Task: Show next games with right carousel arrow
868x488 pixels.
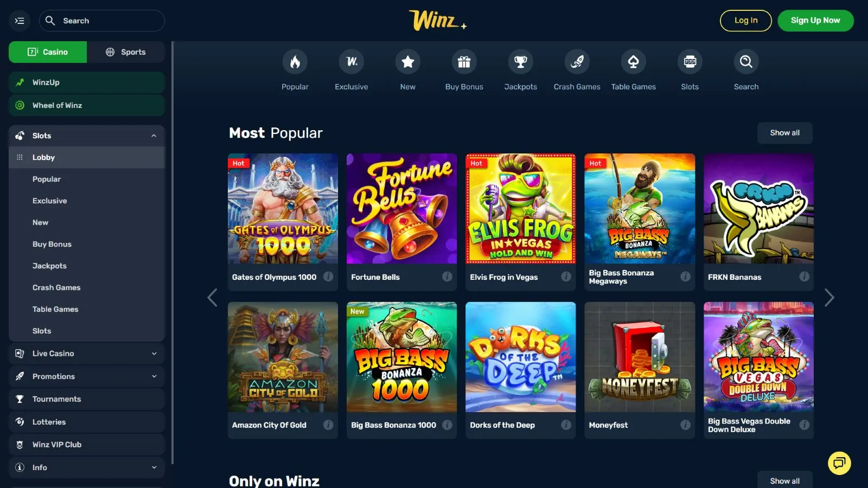Action: pos(829,297)
